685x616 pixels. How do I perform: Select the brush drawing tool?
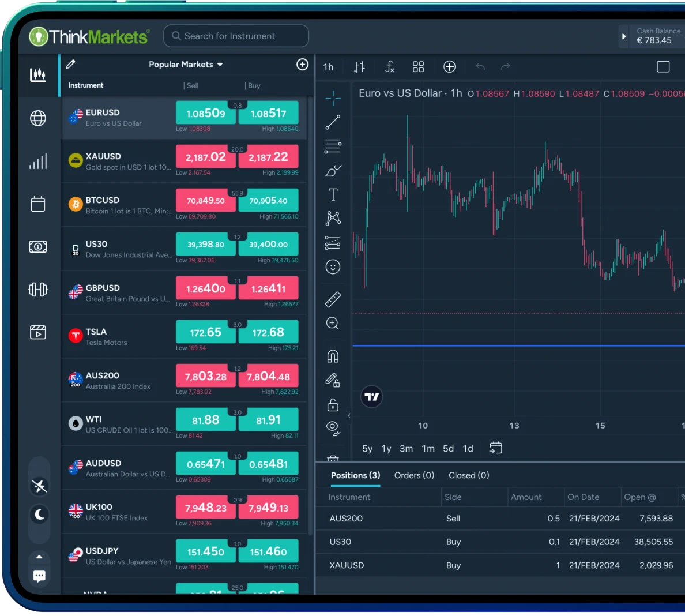[333, 170]
